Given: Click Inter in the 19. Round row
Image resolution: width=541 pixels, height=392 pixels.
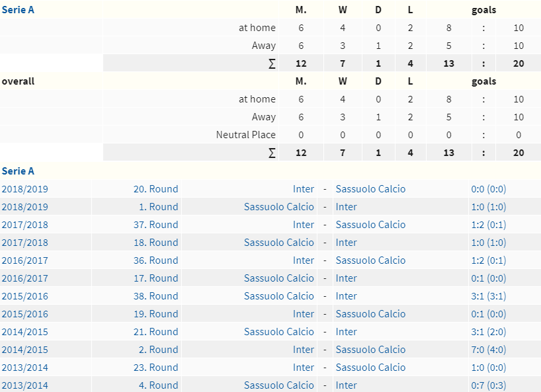Looking at the screenshot, I should coord(304,314).
